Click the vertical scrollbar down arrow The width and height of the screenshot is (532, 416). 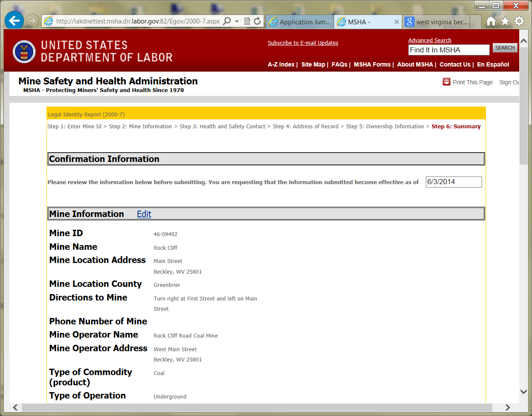[x=524, y=391]
